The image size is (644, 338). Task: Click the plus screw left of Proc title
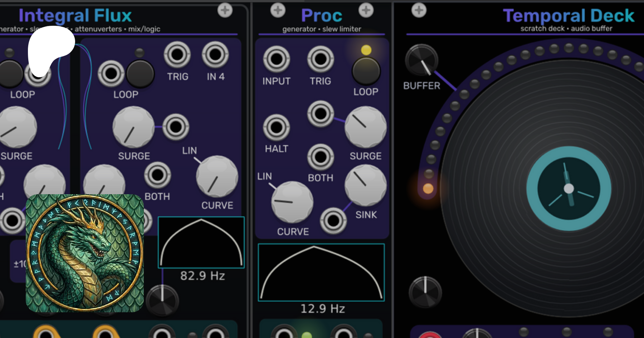[278, 10]
